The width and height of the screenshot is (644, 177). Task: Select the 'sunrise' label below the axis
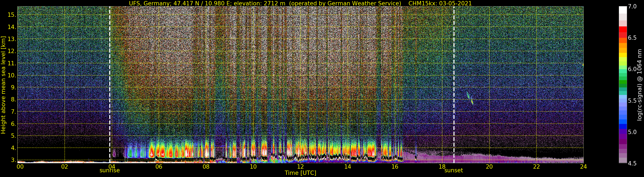[109, 171]
